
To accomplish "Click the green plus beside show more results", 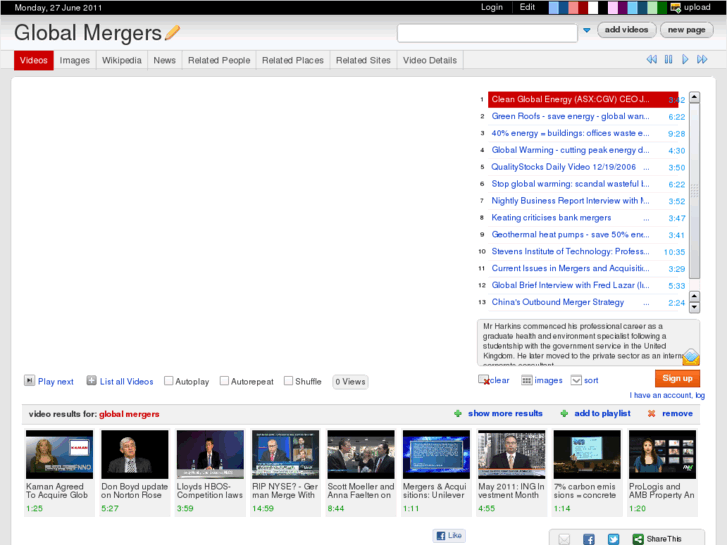I will 458,413.
